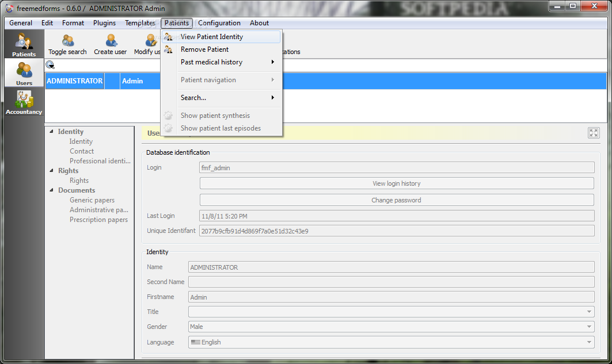Click the Modify user toolbar icon
The width and height of the screenshot is (612, 364).
pyautogui.click(x=151, y=40)
